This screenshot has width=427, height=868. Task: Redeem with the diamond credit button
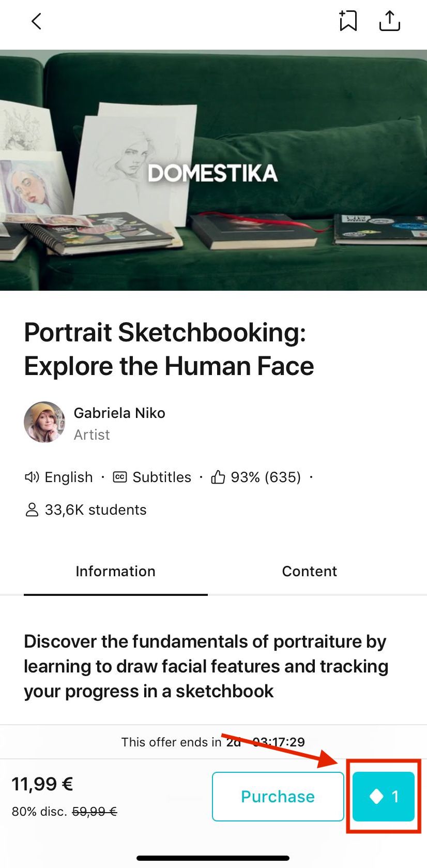click(384, 797)
